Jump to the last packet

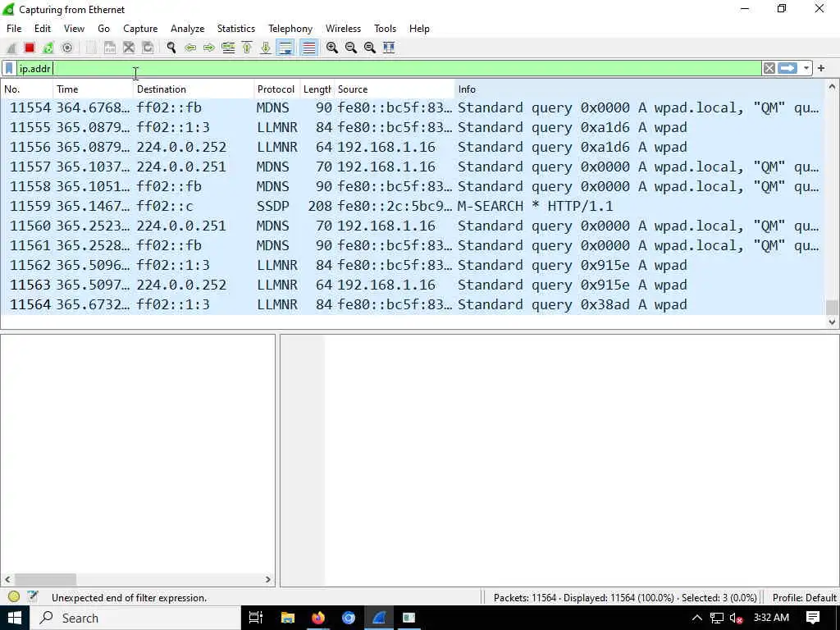(x=266, y=48)
